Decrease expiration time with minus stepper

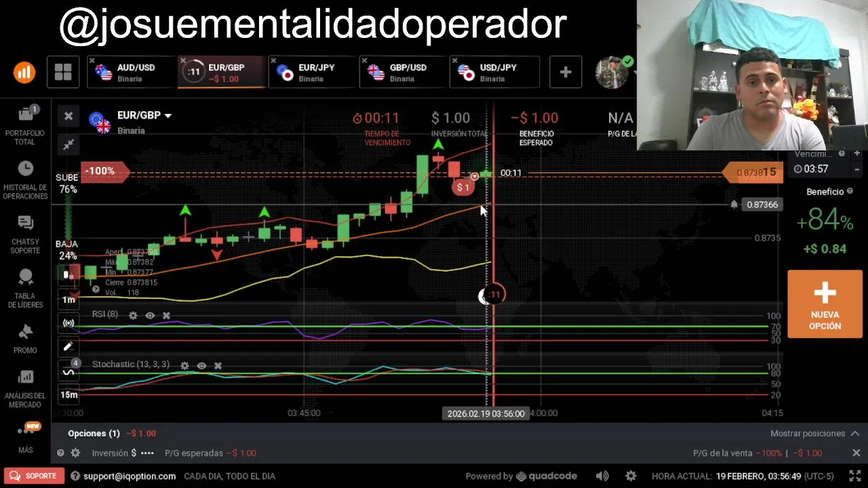(857, 169)
